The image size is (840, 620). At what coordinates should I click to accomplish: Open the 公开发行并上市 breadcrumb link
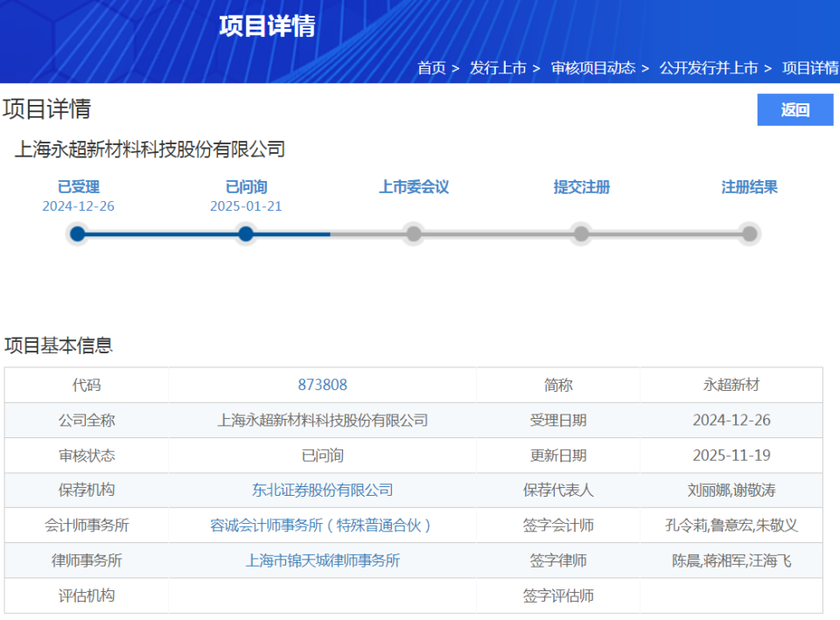tap(707, 66)
